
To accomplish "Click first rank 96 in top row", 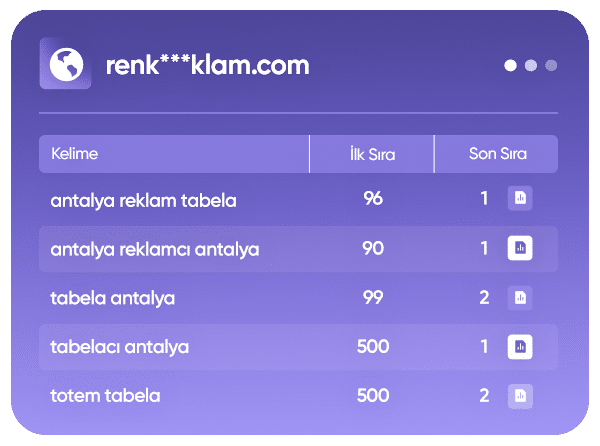I will [x=373, y=198].
